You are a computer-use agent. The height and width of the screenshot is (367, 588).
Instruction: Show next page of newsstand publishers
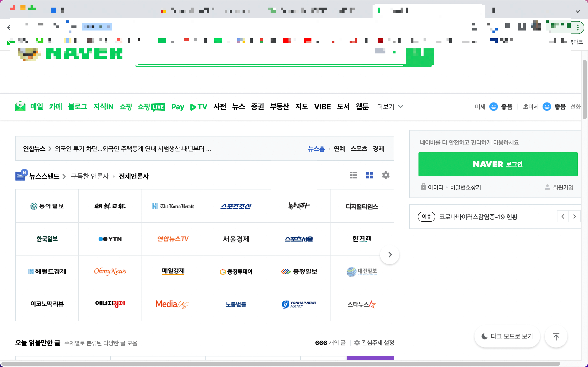(x=390, y=255)
